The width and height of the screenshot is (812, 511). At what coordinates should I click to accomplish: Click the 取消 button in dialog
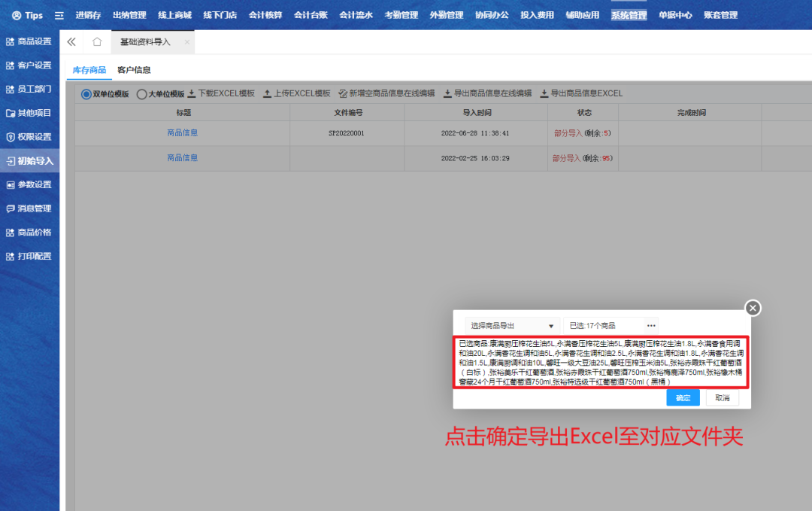tap(722, 398)
